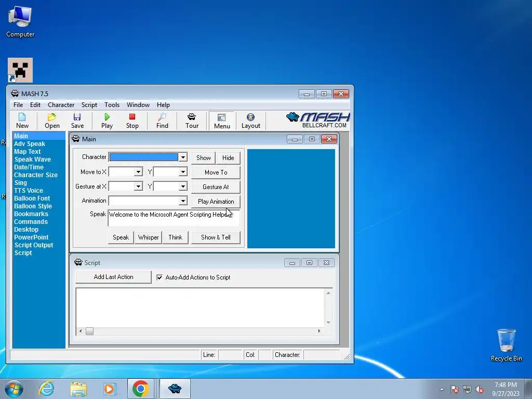
Task: Click the Layout toolbar icon
Action: pyautogui.click(x=251, y=121)
